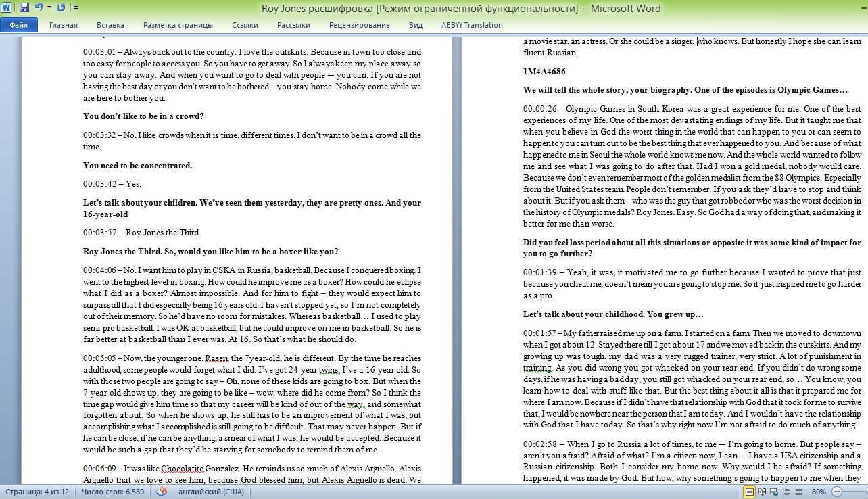Viewport: 868px width, 499px height.
Task: Switch to the Вид ribbon tab
Action: [416, 25]
